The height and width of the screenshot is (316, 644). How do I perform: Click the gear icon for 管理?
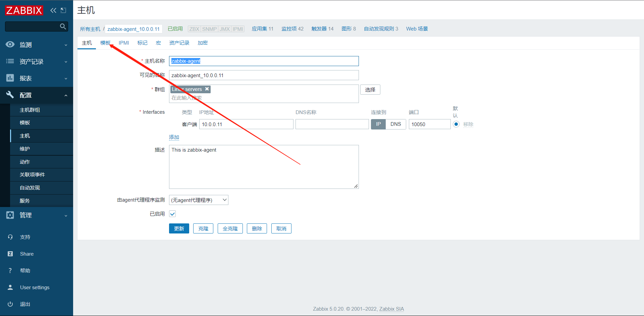coord(10,215)
